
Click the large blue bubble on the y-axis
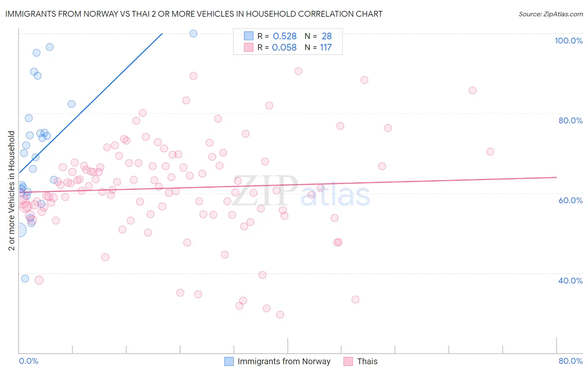pos(19,230)
